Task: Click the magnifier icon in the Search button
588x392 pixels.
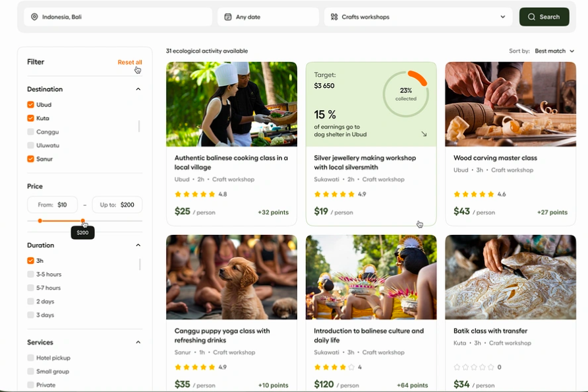Action: [531, 17]
